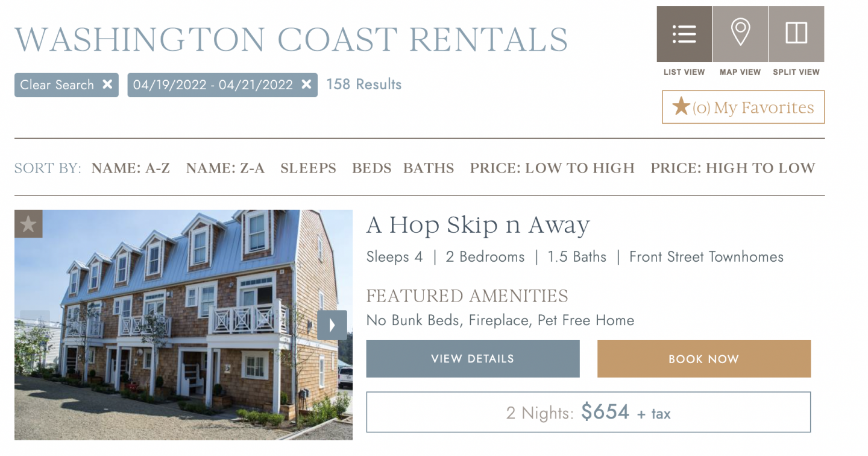Click View Details button

coord(473,359)
